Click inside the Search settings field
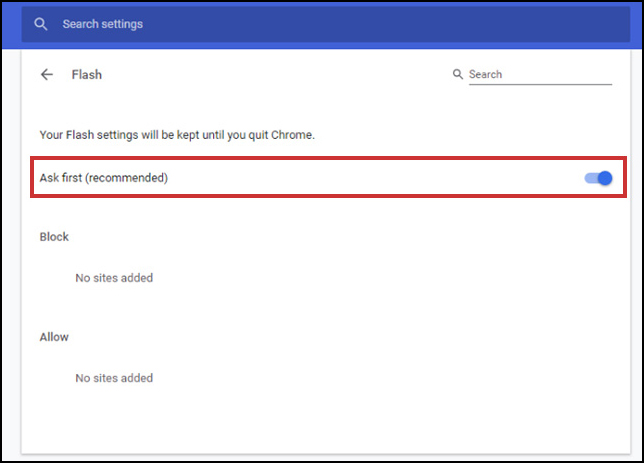The image size is (644, 463). tap(325, 24)
